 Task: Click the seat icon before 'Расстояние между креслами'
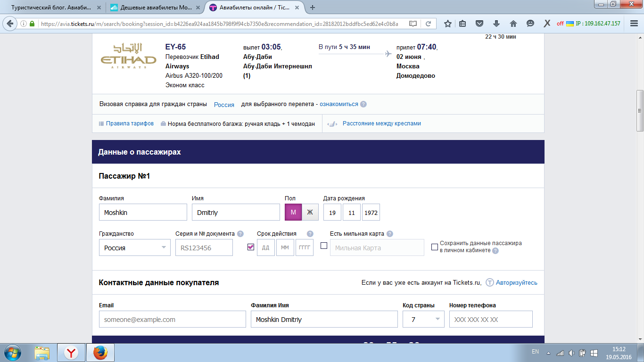point(332,123)
